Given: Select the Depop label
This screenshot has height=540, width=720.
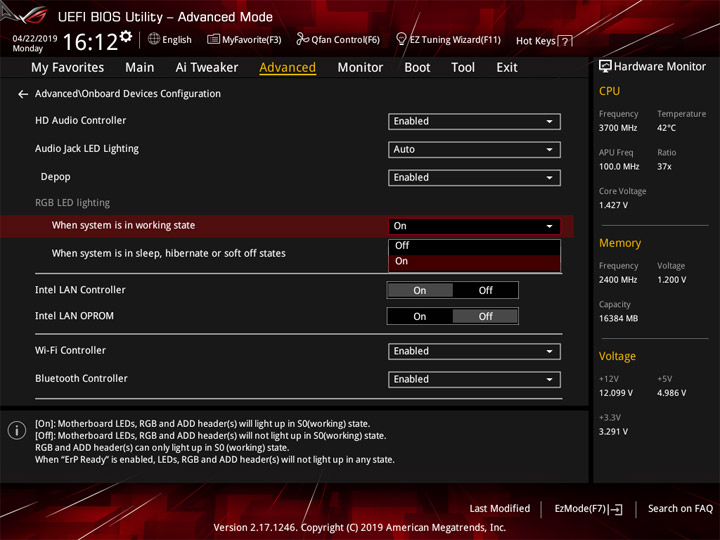Looking at the screenshot, I should 56,177.
